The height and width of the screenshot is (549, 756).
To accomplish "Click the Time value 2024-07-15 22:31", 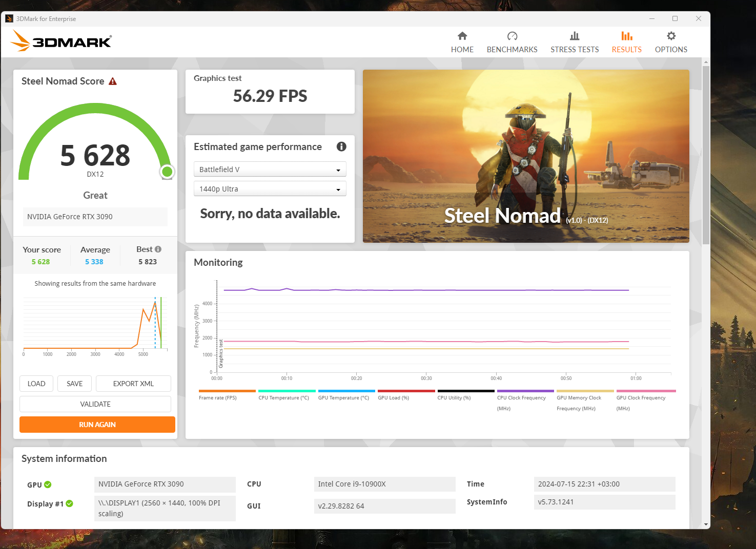I will click(x=604, y=484).
